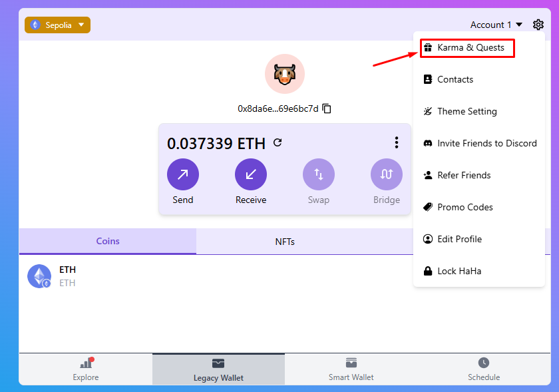Switch to the Coins tab

[108, 241]
